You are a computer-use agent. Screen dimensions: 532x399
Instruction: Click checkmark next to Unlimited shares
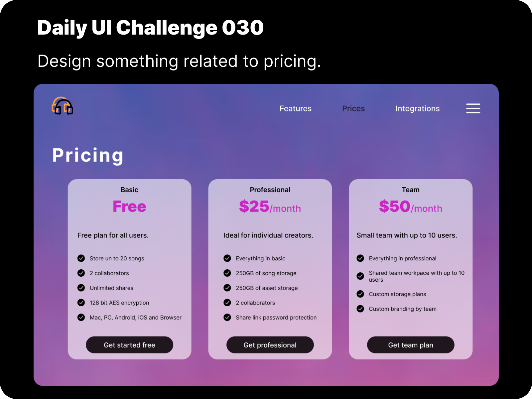coord(81,288)
